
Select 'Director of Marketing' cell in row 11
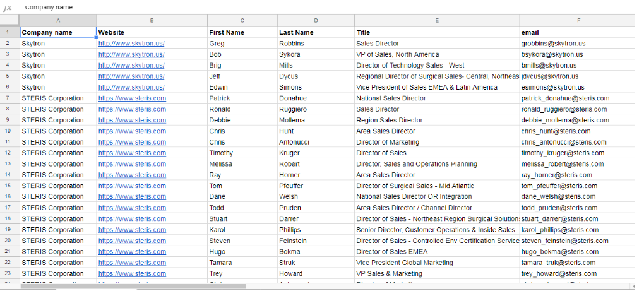pos(437,142)
